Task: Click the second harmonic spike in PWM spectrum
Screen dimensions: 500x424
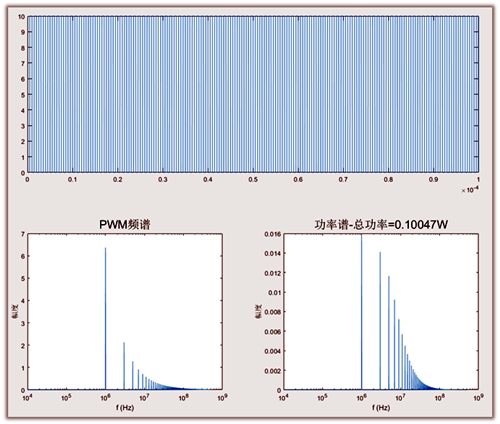Action: [124, 366]
